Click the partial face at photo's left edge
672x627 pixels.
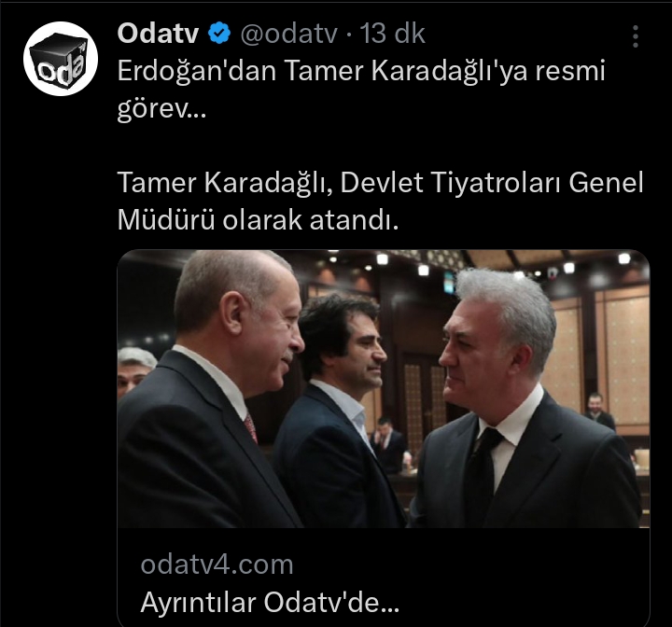pyautogui.click(x=134, y=371)
